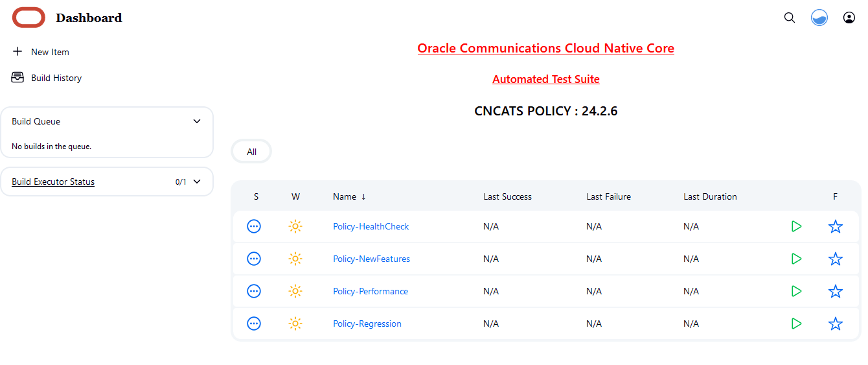Click Last Success N/A for Policy-Regression
The width and height of the screenshot is (868, 365).
coord(491,324)
